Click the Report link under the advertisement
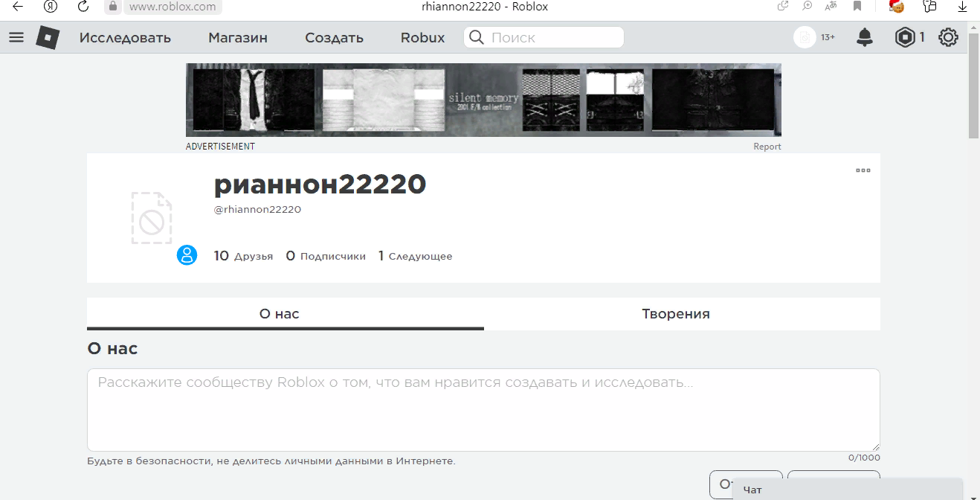 767,147
